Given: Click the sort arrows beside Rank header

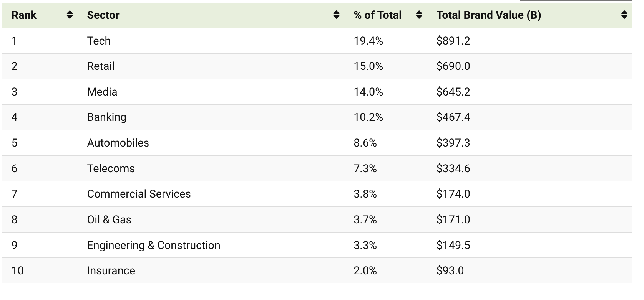Looking at the screenshot, I should [70, 15].
